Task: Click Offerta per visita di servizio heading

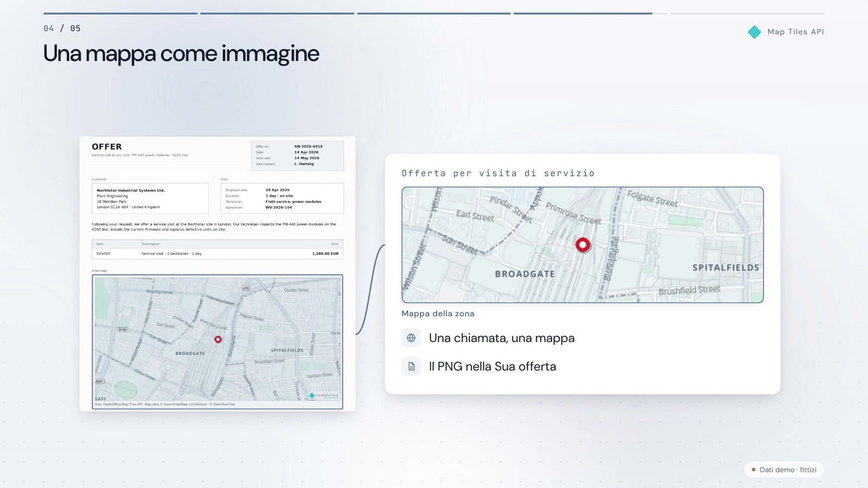Action: [x=498, y=173]
